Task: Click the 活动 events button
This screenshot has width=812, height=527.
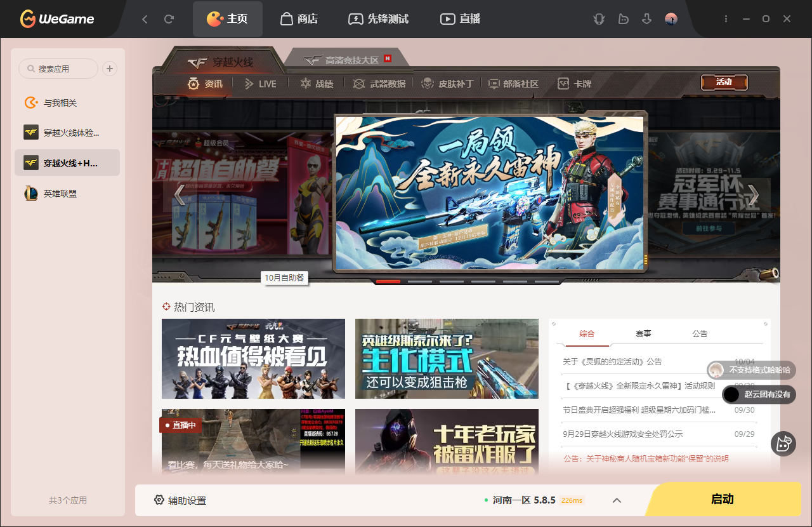Action: pyautogui.click(x=724, y=82)
